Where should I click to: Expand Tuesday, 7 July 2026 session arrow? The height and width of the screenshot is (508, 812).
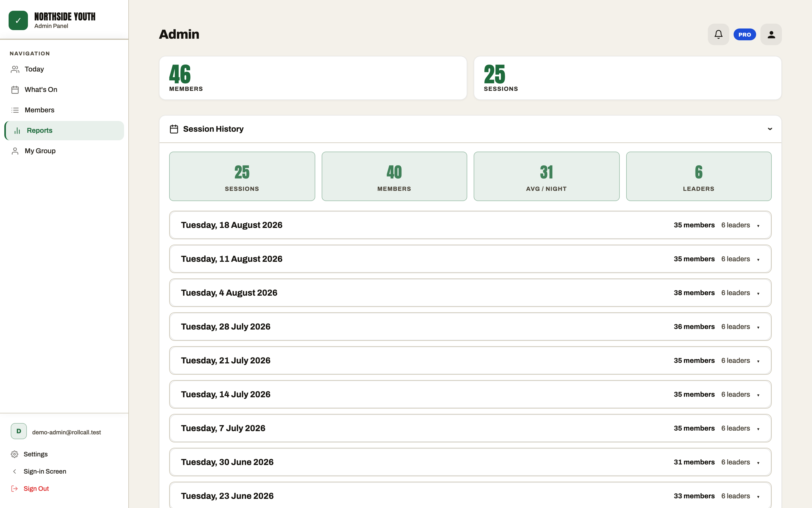tap(758, 429)
